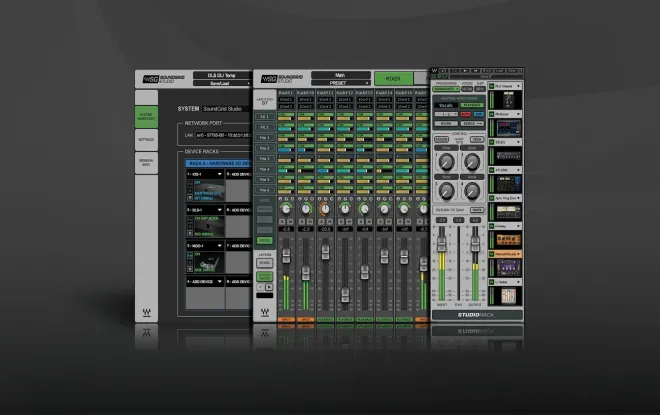Toggle Mute next to Return to DAW
Screen dimensions: 660x415
477,210
